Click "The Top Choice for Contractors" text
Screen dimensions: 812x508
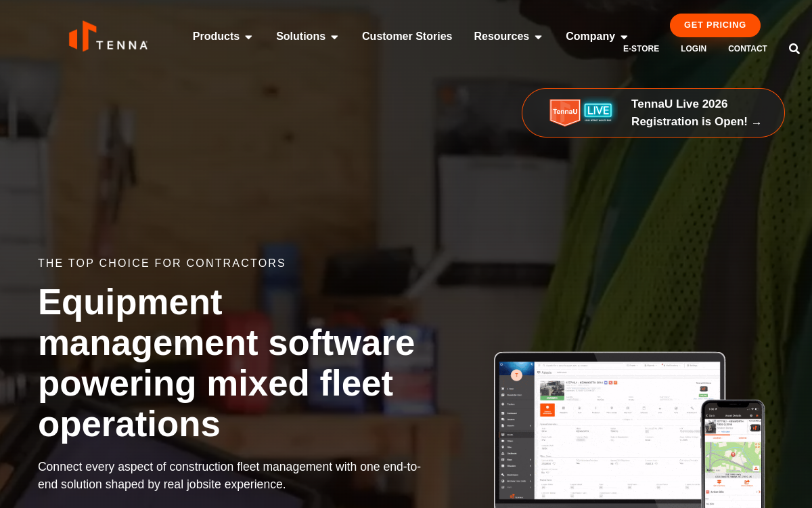pos(162,263)
